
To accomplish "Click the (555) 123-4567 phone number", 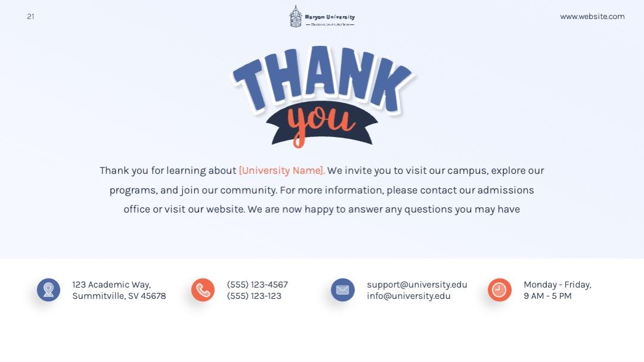I will tap(257, 285).
